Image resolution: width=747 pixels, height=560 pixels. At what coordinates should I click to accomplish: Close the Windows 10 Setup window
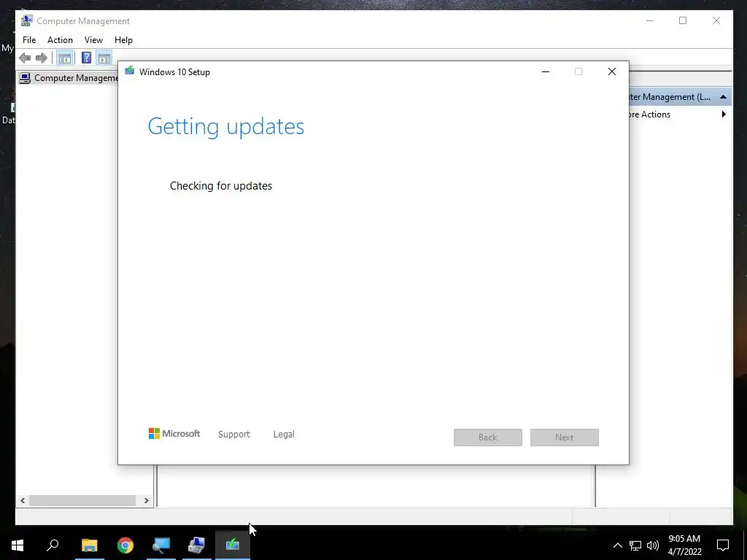[612, 72]
